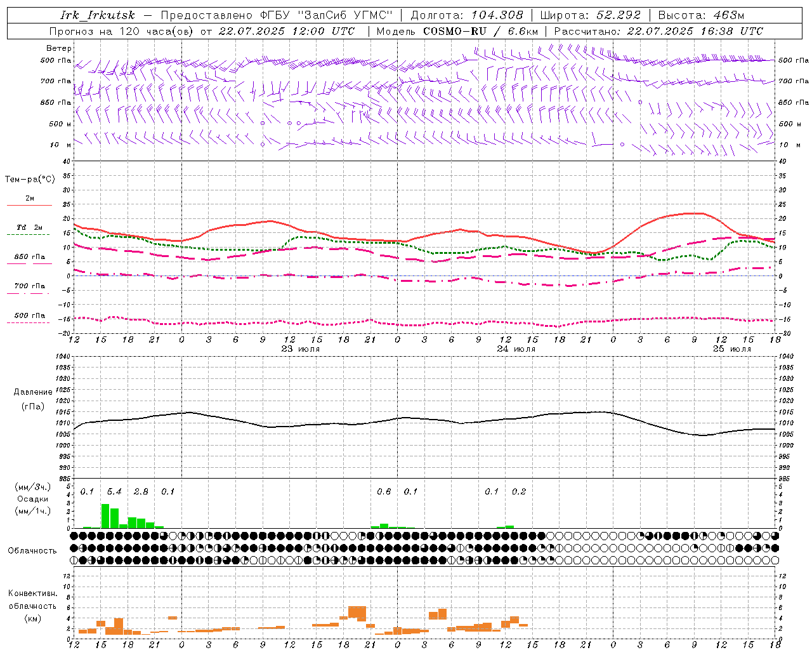This screenshot has height=650, width=812.
Task: Select the 'ЗапСиб УГМС' provider text
Action: point(345,15)
